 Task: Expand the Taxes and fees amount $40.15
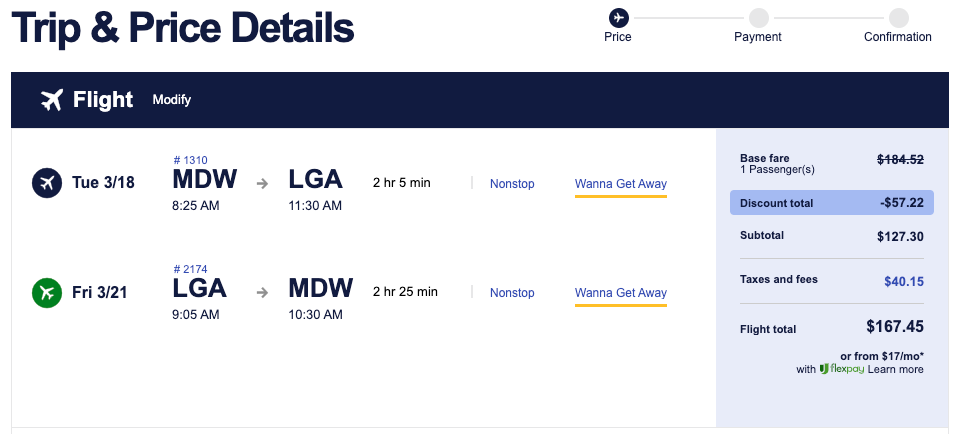(904, 281)
